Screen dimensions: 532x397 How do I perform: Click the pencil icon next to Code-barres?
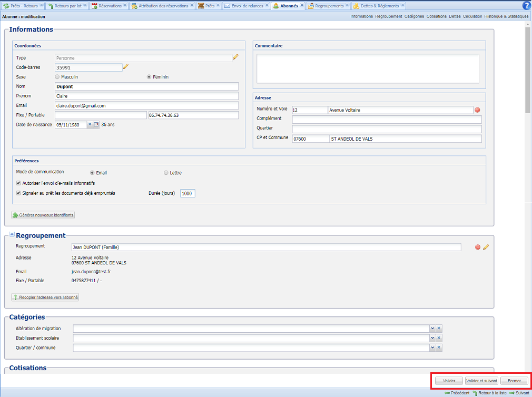pos(125,66)
